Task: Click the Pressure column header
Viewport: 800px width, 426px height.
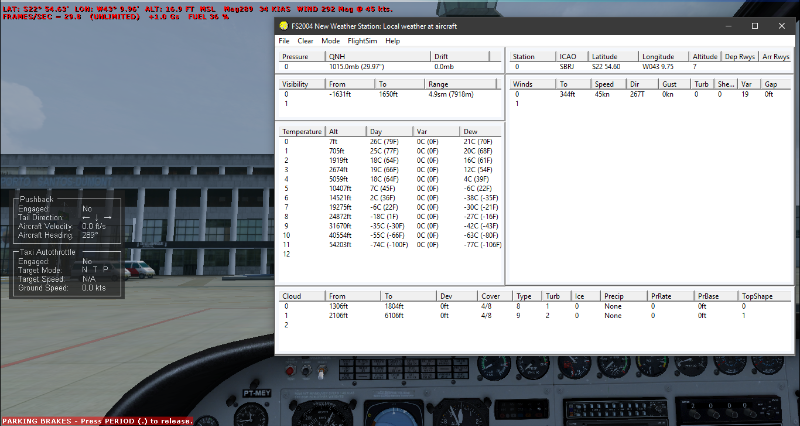Action: pyautogui.click(x=303, y=57)
